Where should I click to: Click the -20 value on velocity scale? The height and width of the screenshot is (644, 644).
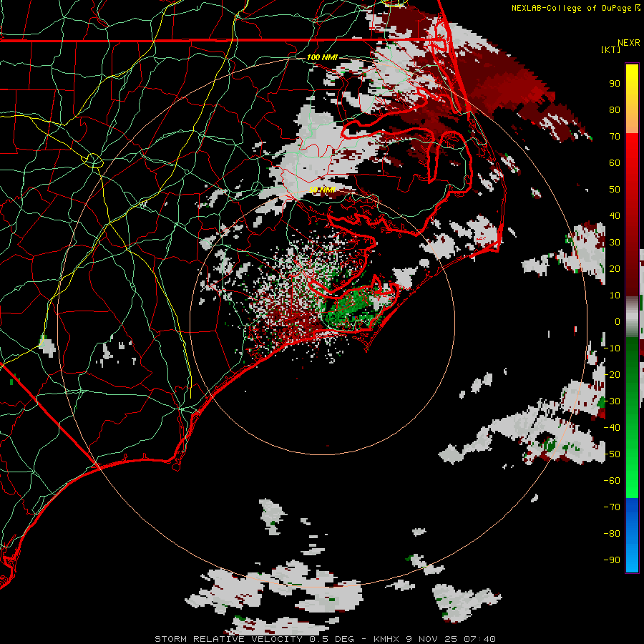612,374
